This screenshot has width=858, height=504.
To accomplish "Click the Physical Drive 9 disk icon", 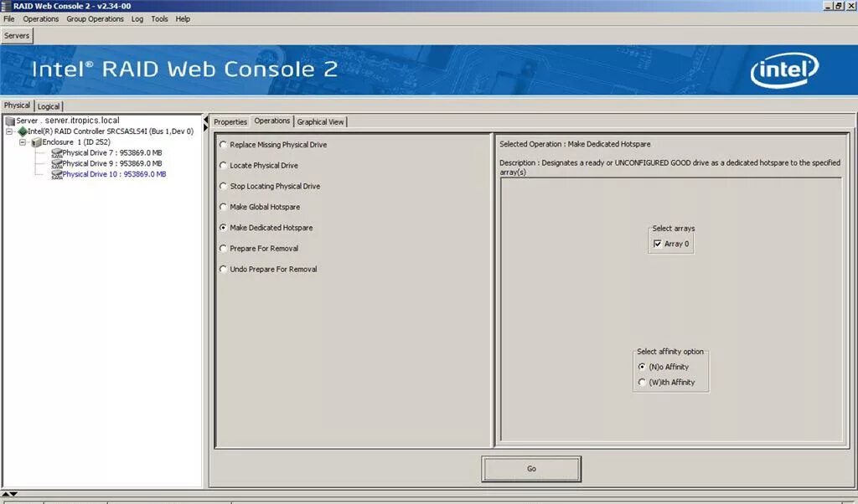I will click(x=56, y=163).
